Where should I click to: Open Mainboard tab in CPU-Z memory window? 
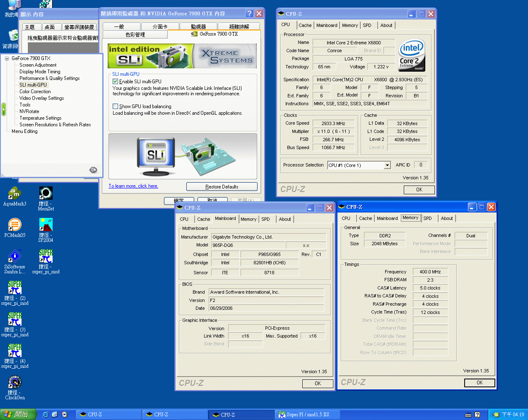pyautogui.click(x=387, y=218)
